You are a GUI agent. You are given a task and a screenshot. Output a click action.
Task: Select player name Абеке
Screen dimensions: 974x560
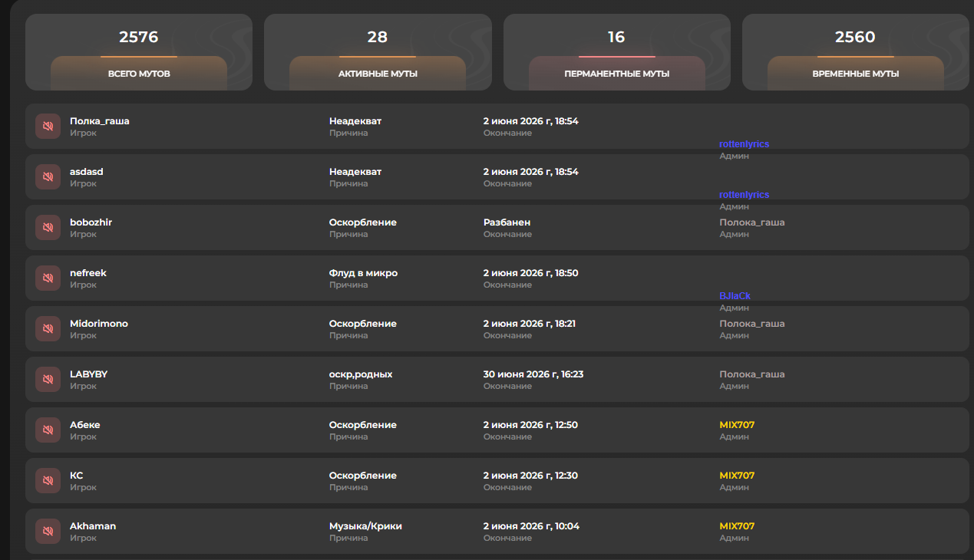click(84, 425)
